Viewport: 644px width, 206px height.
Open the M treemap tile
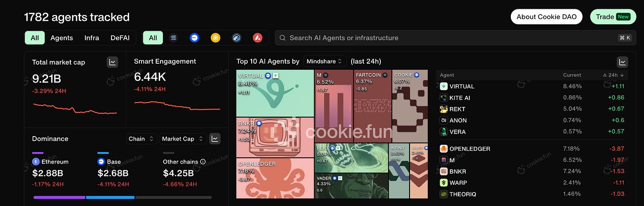(334, 106)
